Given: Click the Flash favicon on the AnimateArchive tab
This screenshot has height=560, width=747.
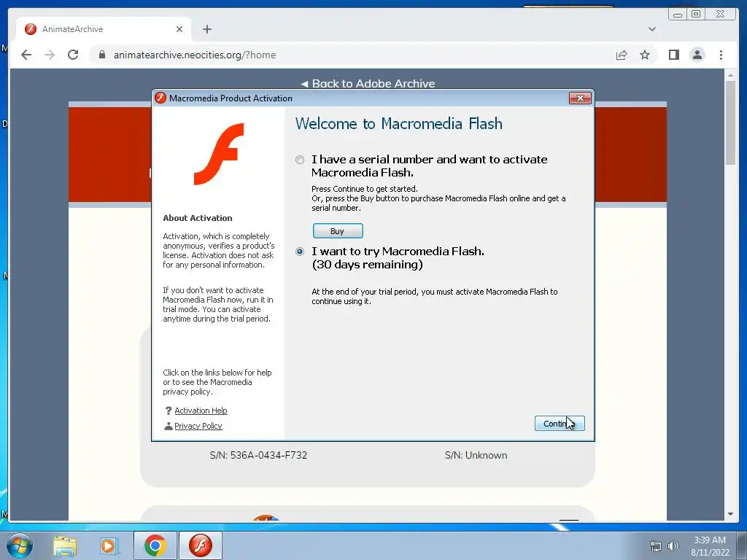Looking at the screenshot, I should [x=31, y=29].
